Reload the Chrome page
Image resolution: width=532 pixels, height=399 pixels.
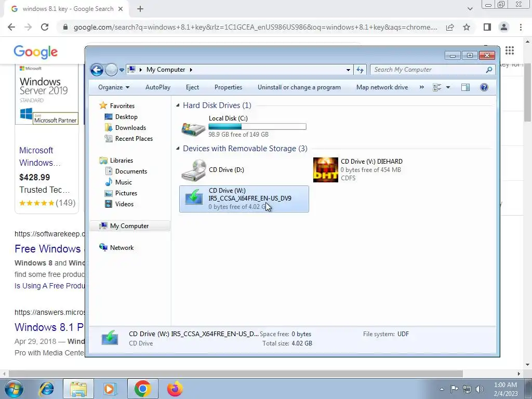point(45,27)
